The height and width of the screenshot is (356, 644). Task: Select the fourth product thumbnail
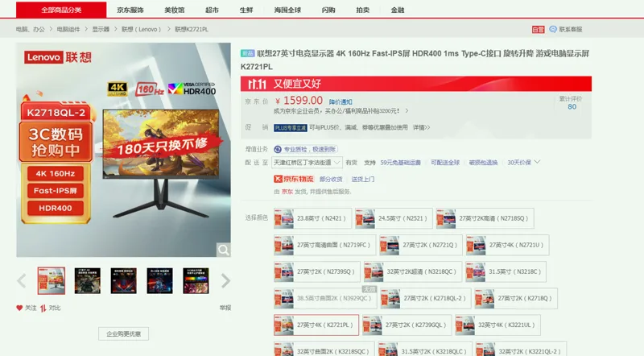159,281
